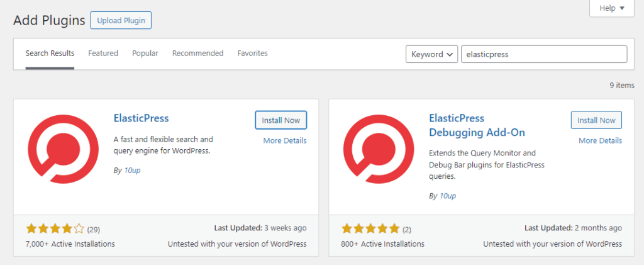Open More Details for Debugging Add-On
644x265 pixels.
pyautogui.click(x=600, y=141)
